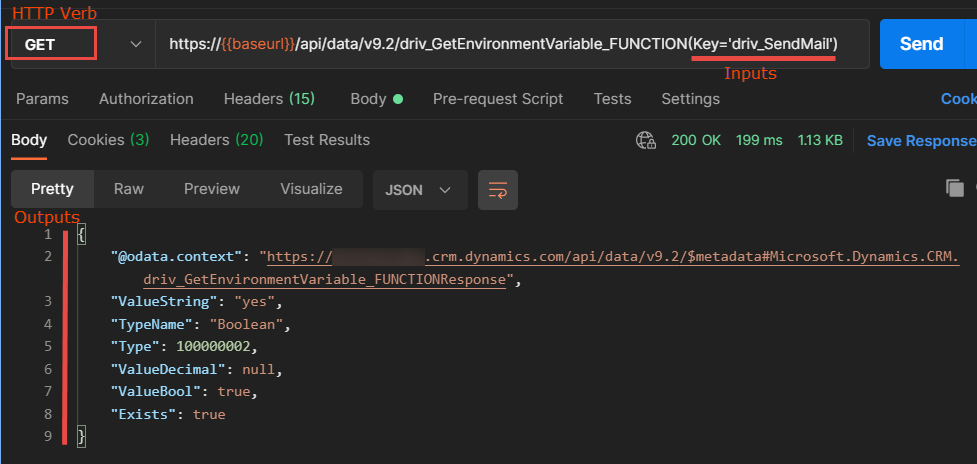
Task: Switch to the Tests tab
Action: point(612,99)
